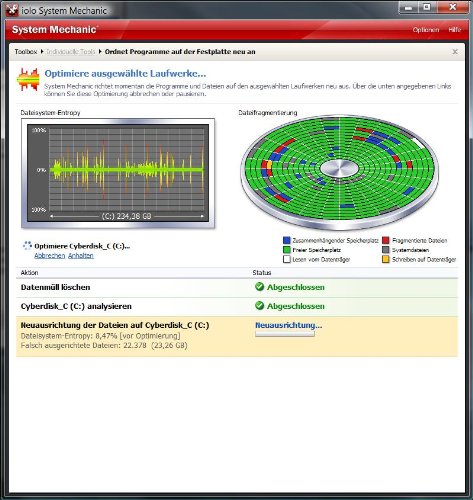Click the disk fragmentation map graphic

[x=340, y=173]
